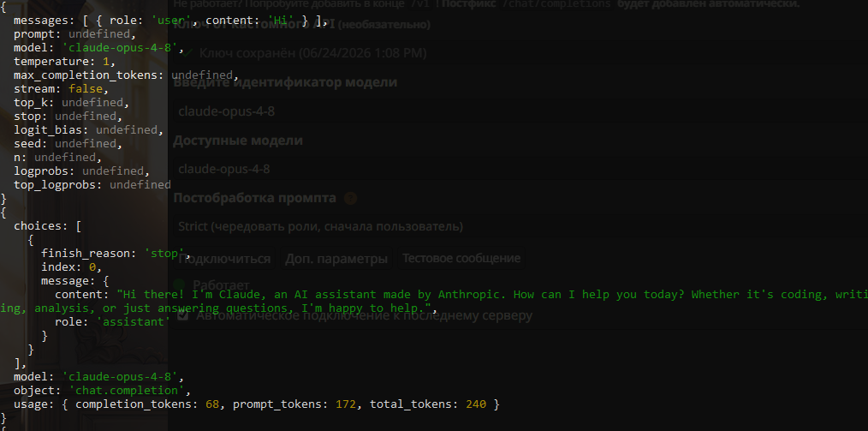Open the help icon next to Постобработка промпта

pyautogui.click(x=350, y=198)
